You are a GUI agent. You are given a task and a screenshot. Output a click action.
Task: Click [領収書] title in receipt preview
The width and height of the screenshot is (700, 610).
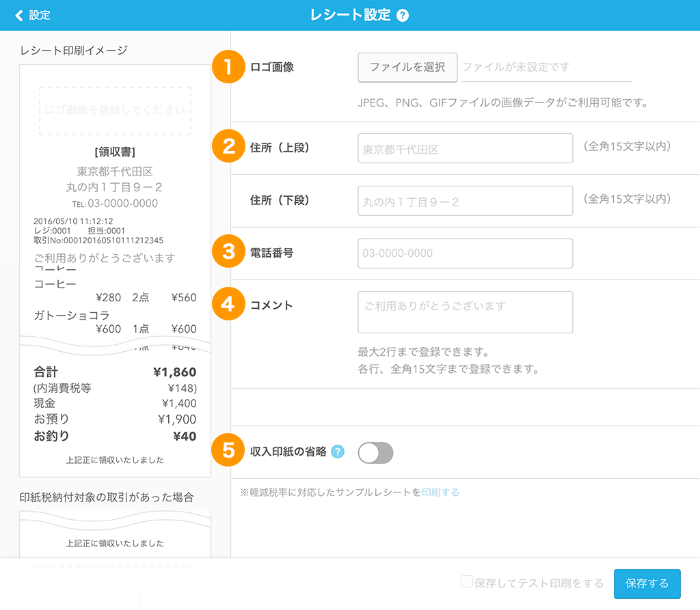point(115,152)
